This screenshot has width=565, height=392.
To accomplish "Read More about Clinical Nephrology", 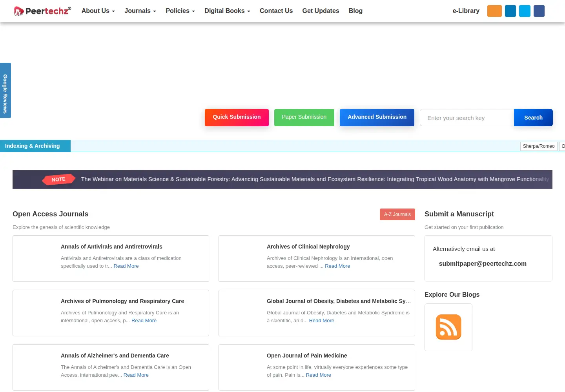I will click(337, 266).
